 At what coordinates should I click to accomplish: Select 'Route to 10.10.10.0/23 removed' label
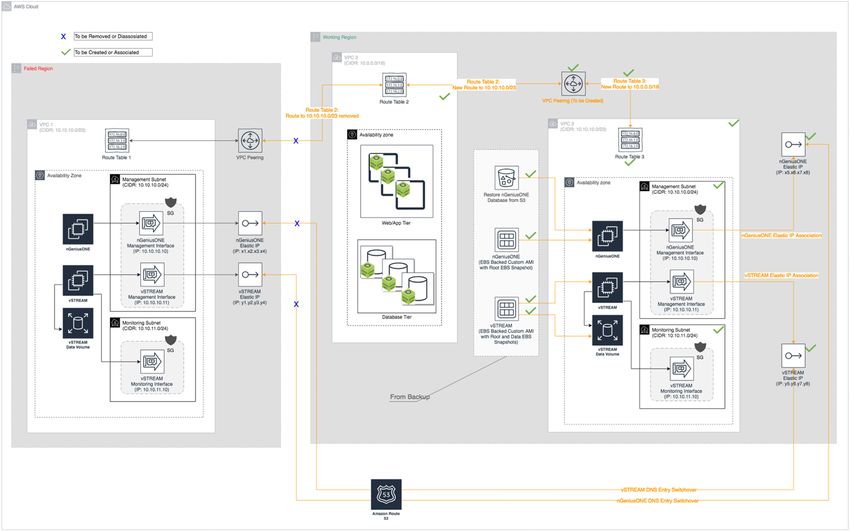pyautogui.click(x=322, y=116)
